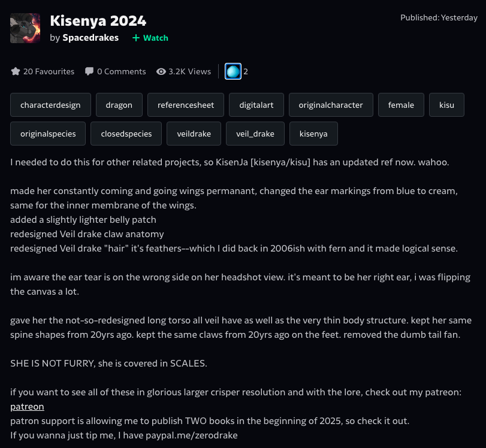Select the characterdesign tag
This screenshot has height=448, width=486.
click(50, 105)
